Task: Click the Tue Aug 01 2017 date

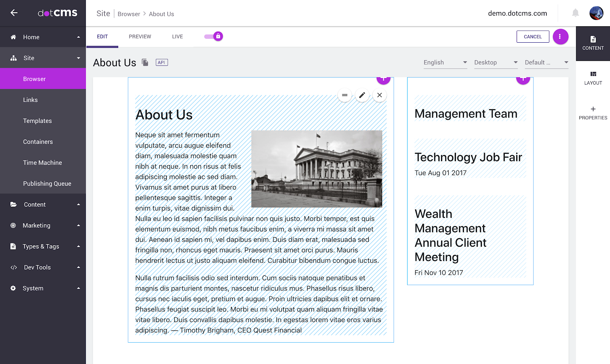Action: pos(440,173)
